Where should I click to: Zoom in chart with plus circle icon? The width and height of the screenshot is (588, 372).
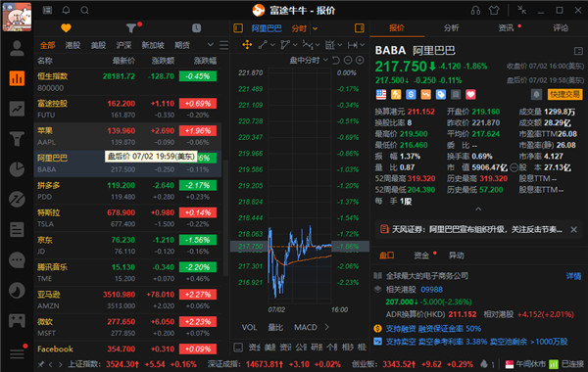360,60
